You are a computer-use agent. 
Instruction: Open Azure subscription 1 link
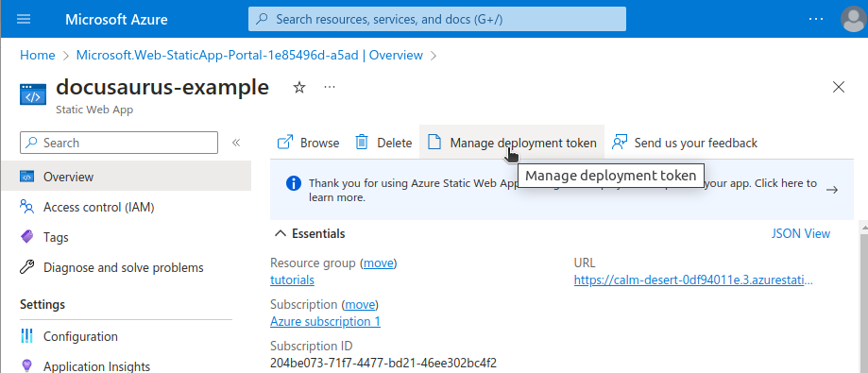tap(325, 321)
